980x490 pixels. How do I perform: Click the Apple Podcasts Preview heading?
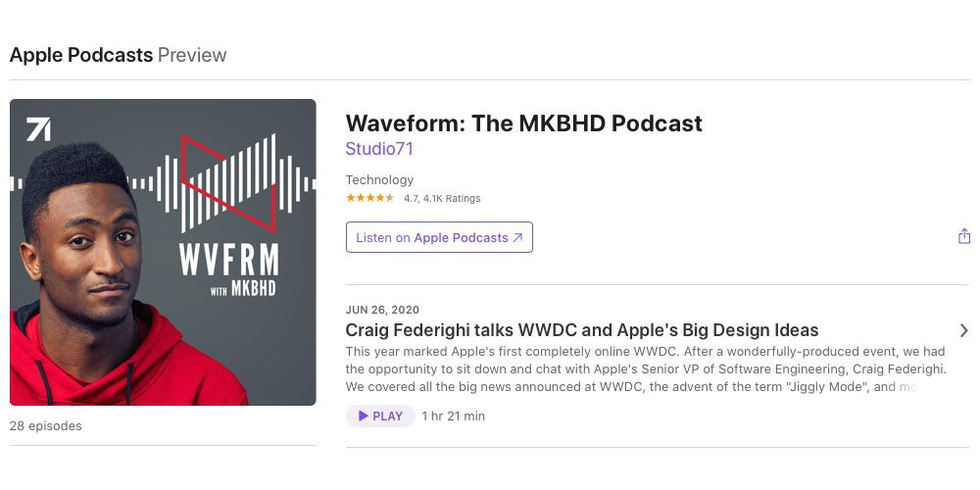click(x=119, y=55)
